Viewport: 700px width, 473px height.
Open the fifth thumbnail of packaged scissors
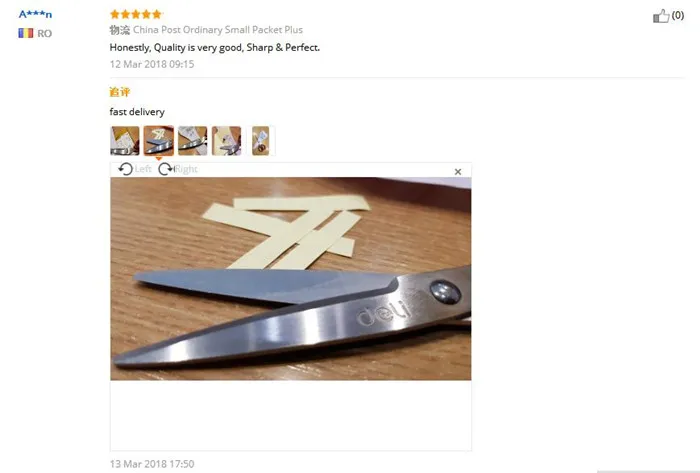coord(260,141)
